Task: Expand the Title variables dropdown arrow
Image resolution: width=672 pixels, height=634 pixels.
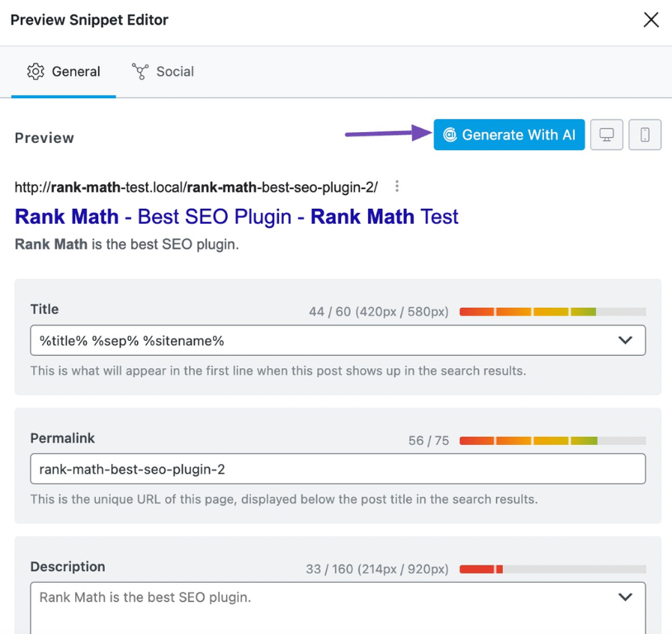Action: tap(625, 340)
